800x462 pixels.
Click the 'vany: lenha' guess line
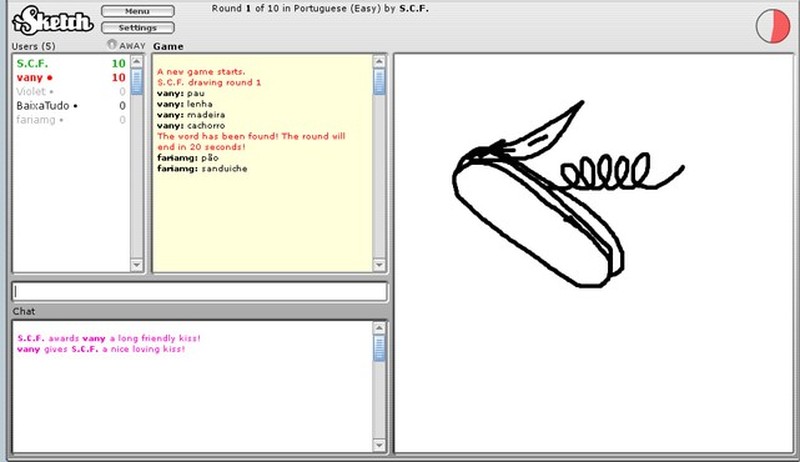tap(185, 104)
